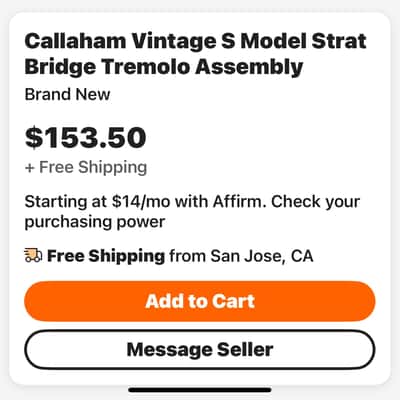Click the Cart word on orange button
The width and height of the screenshot is (400, 400).
(x=234, y=301)
